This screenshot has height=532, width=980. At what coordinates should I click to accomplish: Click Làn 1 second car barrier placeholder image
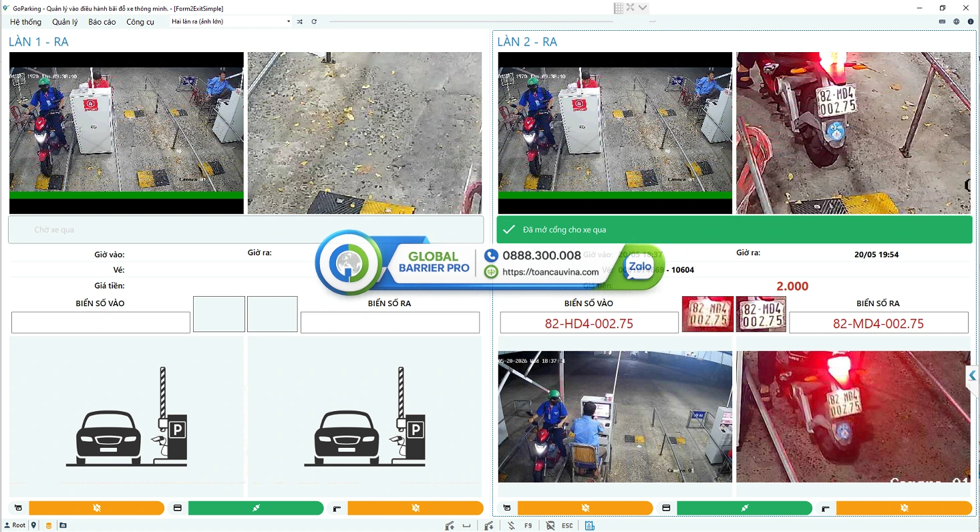click(x=365, y=416)
